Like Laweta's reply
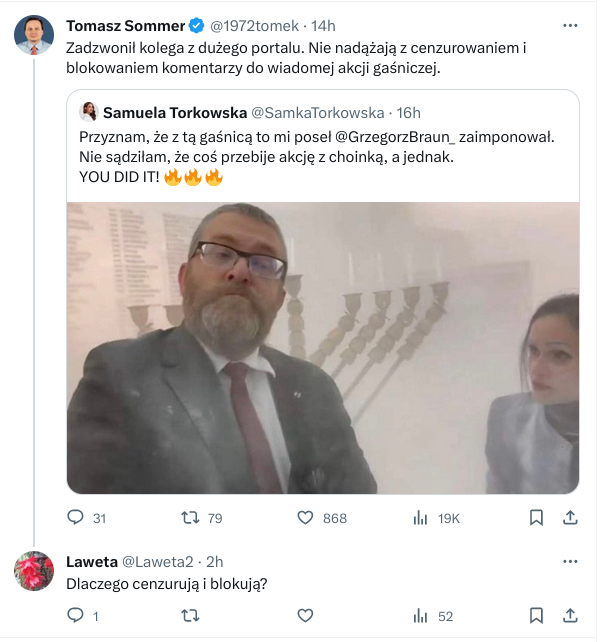 [x=307, y=617]
